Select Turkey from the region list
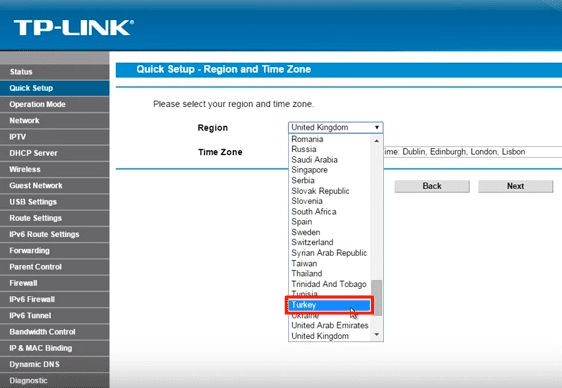This screenshot has width=562, height=388. tap(330, 305)
